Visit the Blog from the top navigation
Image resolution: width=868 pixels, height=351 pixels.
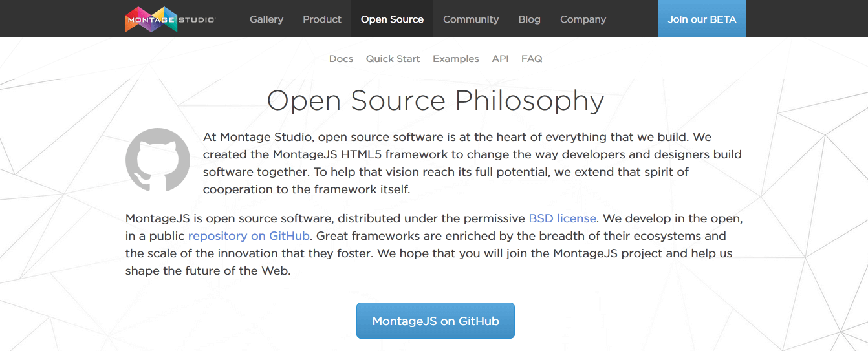point(529,19)
